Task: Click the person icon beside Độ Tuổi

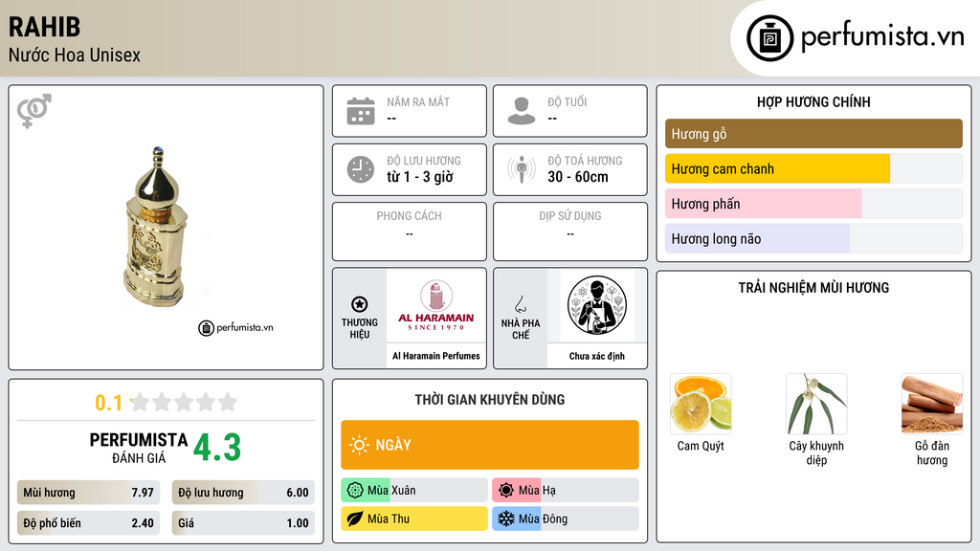Action: pos(522,111)
